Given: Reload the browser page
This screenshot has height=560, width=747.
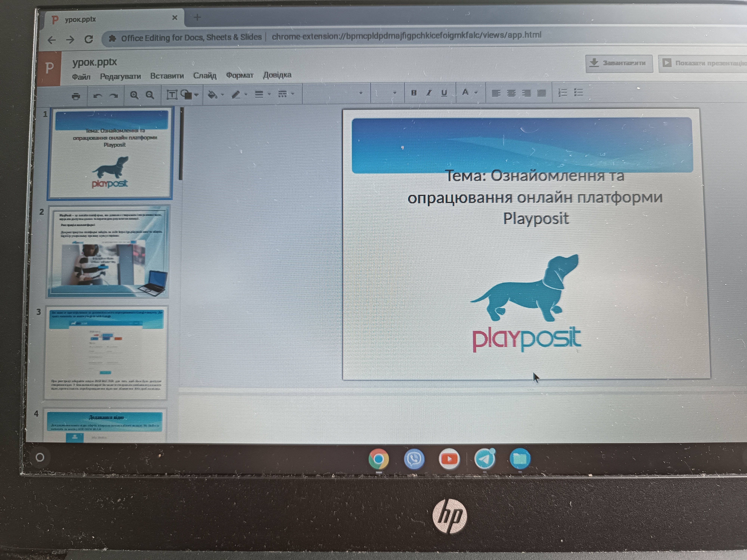Looking at the screenshot, I should [89, 39].
